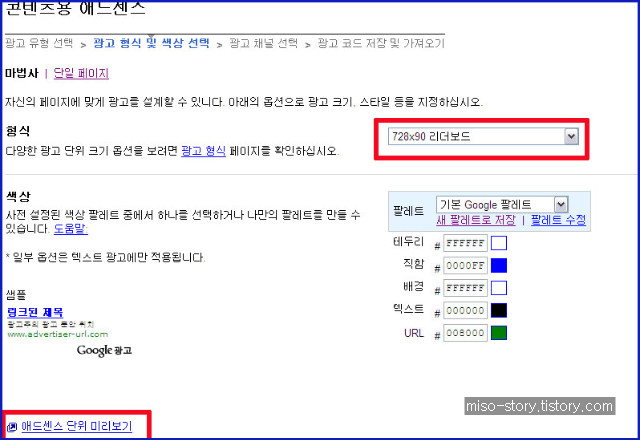Click the 텍스트 text color hex field
Viewport: 640px width, 440px height.
(x=465, y=311)
